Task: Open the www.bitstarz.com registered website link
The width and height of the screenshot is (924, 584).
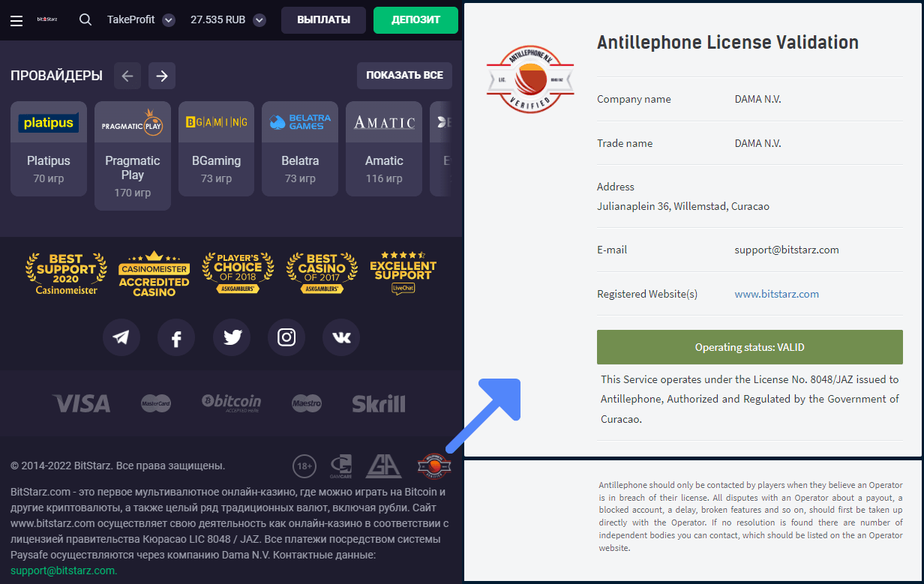Action: pyautogui.click(x=776, y=294)
